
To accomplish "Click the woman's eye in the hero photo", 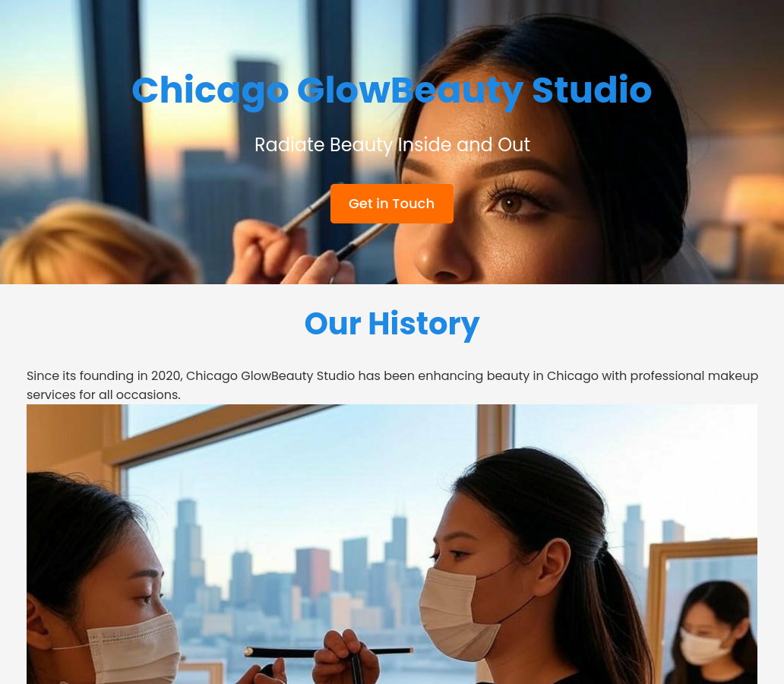I will coord(511,204).
